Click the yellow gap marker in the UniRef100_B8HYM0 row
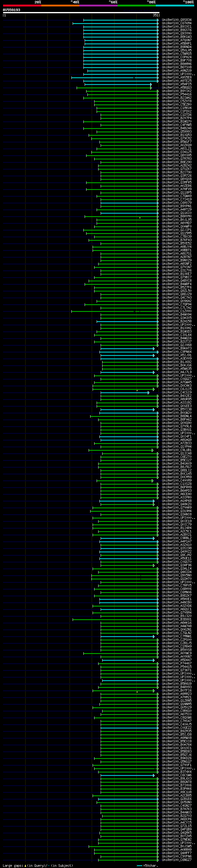Screen dimensions: 197x868 140,218
